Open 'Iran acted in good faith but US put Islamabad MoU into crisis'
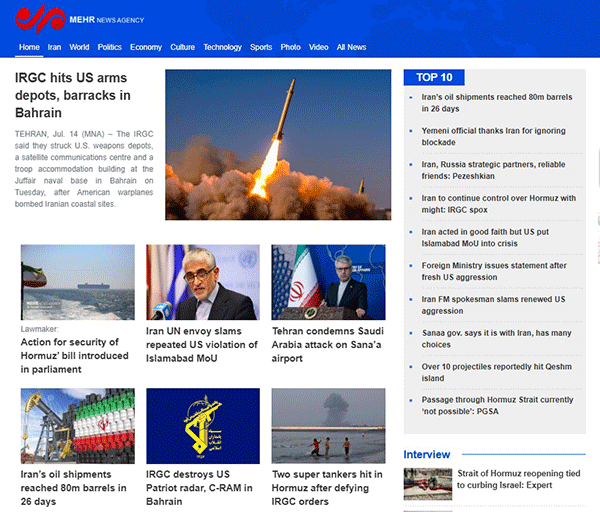 485,238
